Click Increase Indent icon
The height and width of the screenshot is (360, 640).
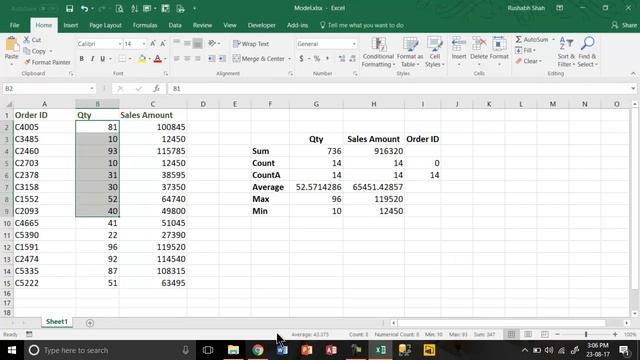[222, 59]
